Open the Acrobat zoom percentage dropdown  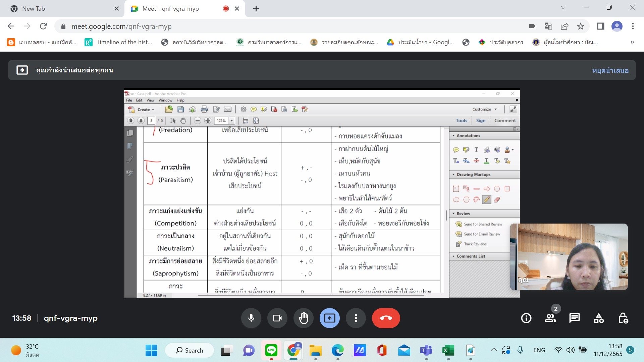pos(231,121)
